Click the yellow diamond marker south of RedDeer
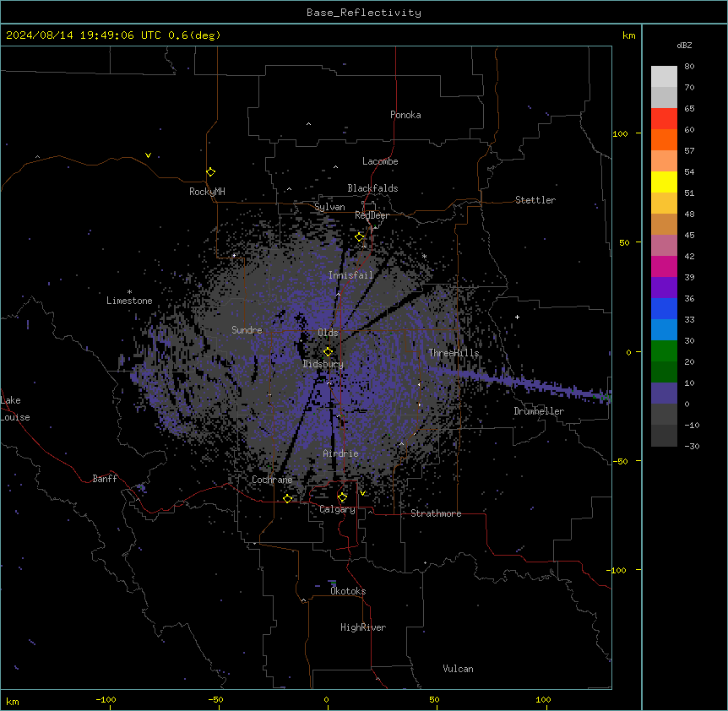 click(359, 237)
